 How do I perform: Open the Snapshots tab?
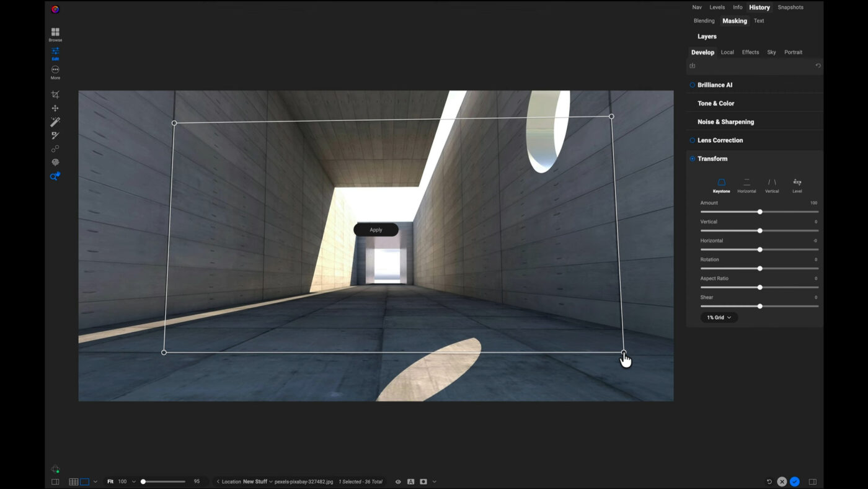(790, 7)
